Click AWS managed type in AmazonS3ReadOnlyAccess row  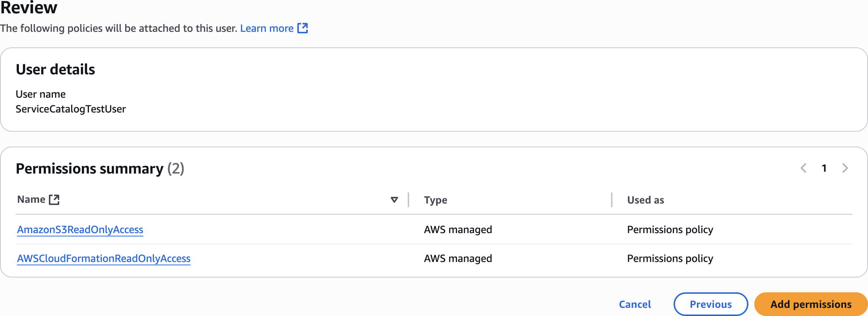pos(458,230)
